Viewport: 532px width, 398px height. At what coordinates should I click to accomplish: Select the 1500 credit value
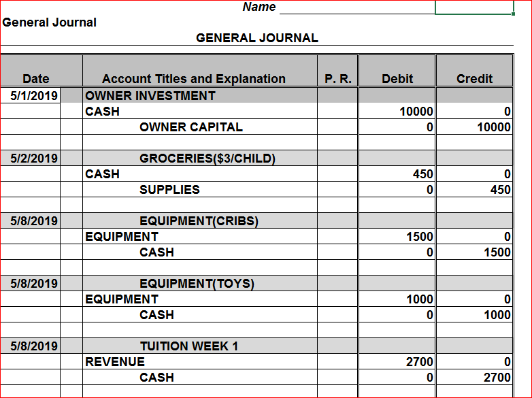[x=474, y=252]
